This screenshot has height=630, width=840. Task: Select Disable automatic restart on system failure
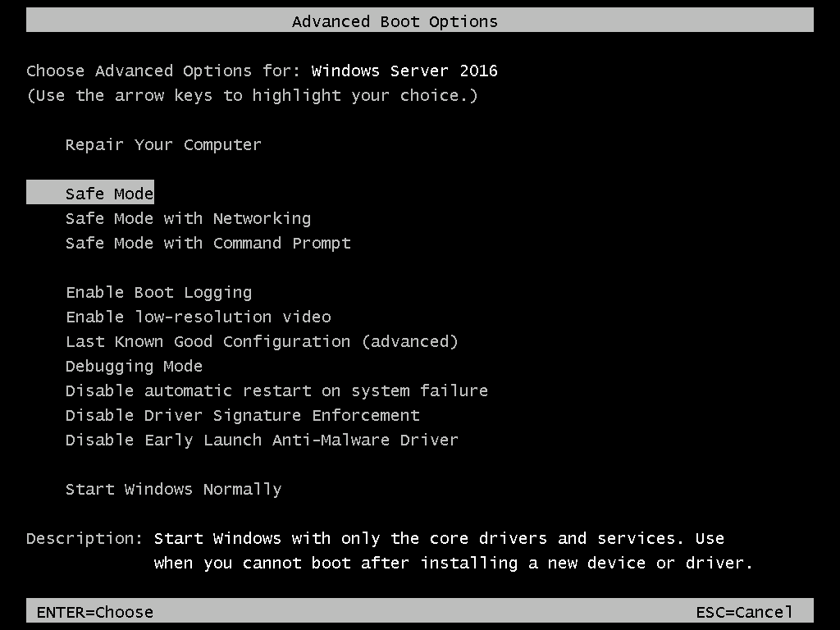point(276,390)
